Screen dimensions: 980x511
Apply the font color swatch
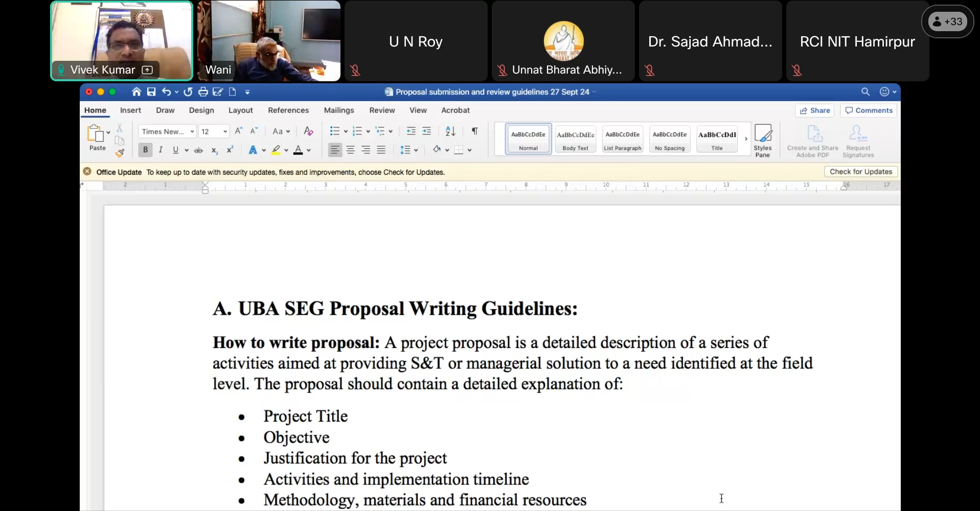[x=298, y=150]
